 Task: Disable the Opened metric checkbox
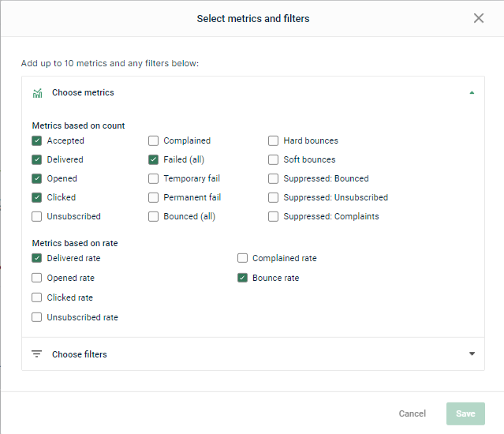pyautogui.click(x=37, y=179)
